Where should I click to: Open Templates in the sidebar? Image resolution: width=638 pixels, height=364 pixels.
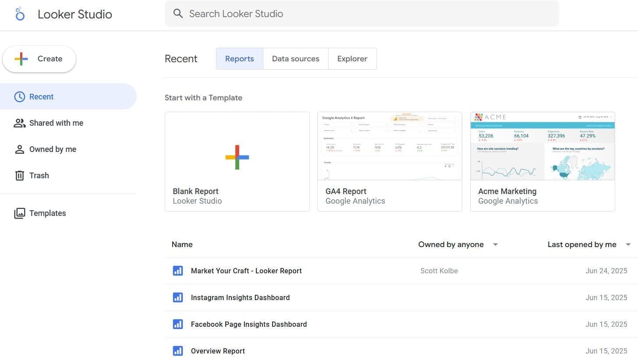[x=68, y=213]
